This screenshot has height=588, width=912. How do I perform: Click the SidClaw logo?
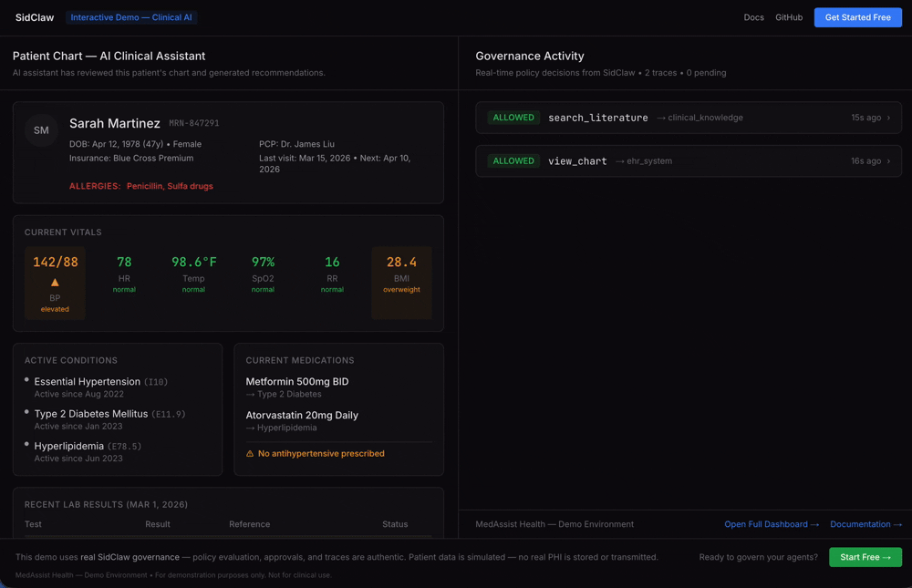pos(35,17)
